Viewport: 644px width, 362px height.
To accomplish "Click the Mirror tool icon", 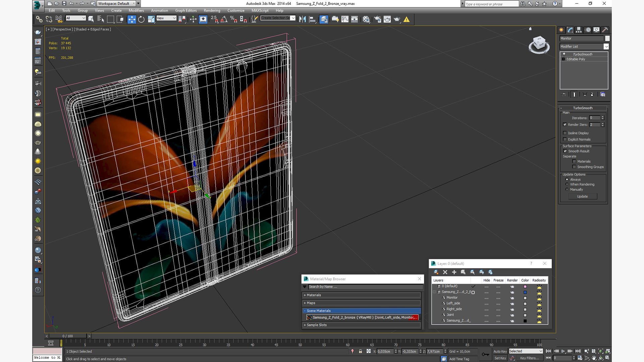I will coord(303,19).
